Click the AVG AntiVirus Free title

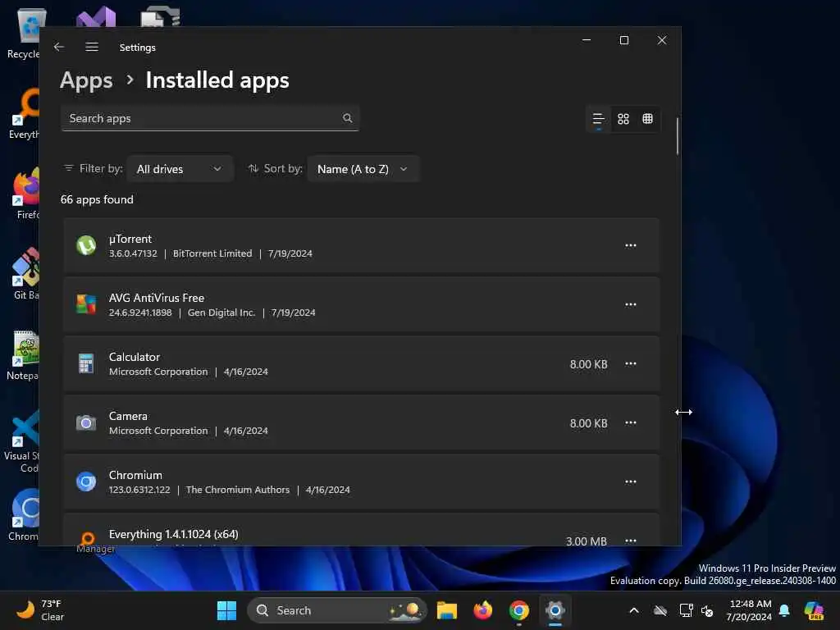pos(157,298)
